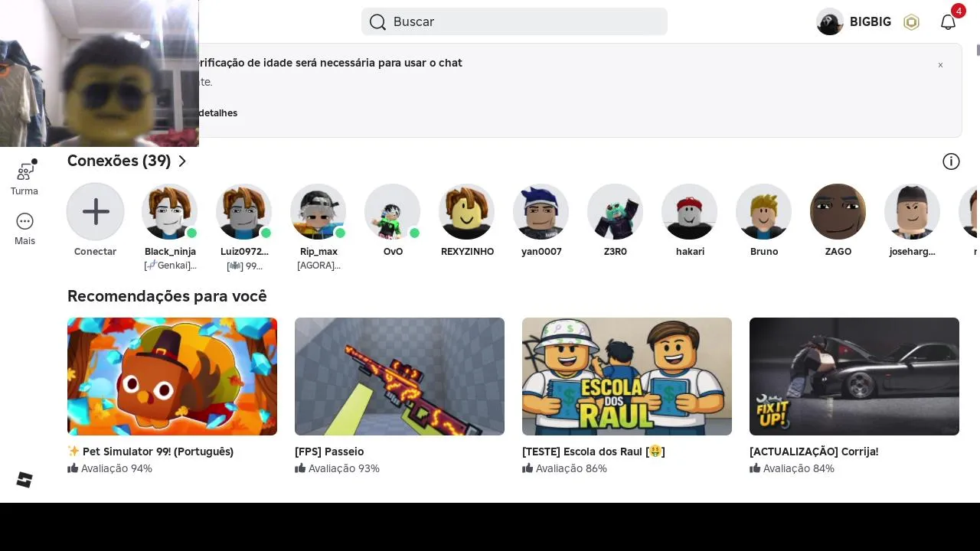
Task: Open joseharg's avatar
Action: [x=913, y=211]
